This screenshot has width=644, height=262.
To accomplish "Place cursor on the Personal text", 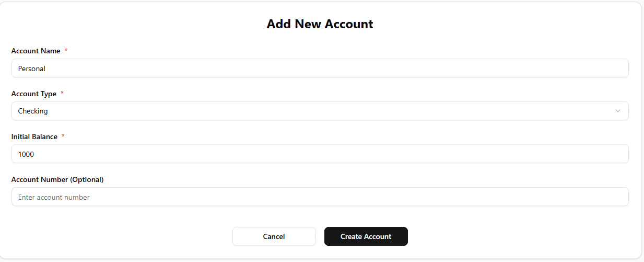I will pyautogui.click(x=31, y=69).
